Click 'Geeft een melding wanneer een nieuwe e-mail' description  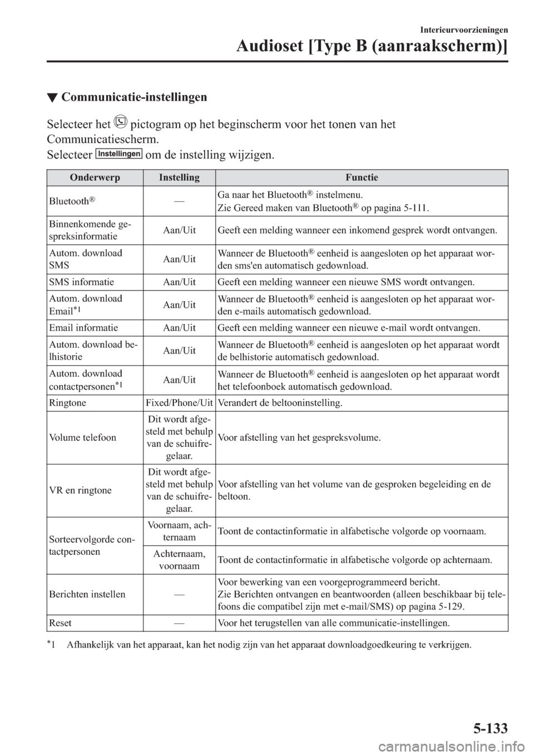coord(349,327)
